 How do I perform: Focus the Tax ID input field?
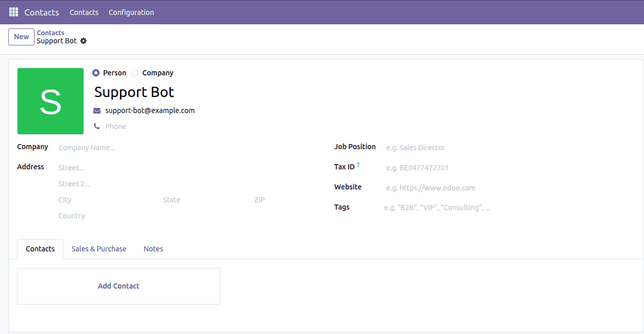click(510, 168)
